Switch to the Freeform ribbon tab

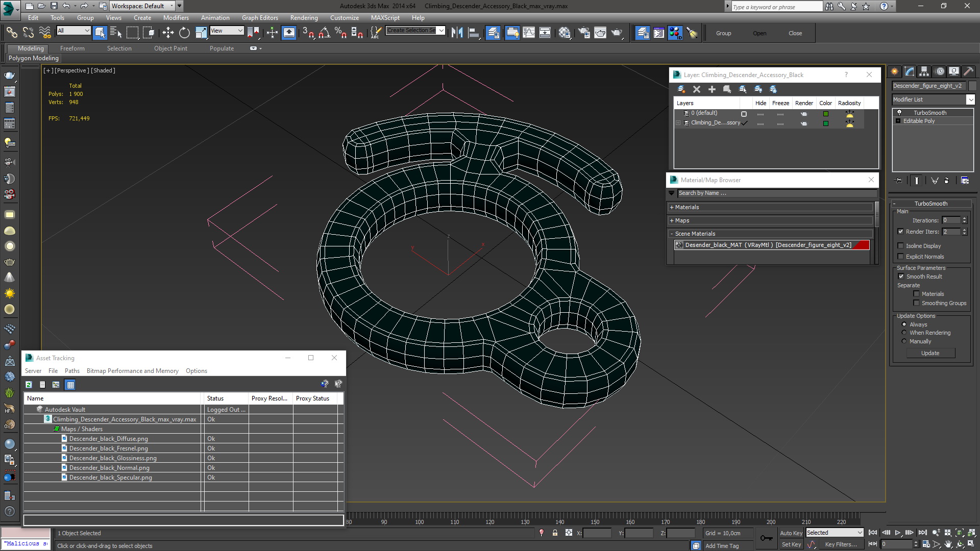pyautogui.click(x=72, y=48)
